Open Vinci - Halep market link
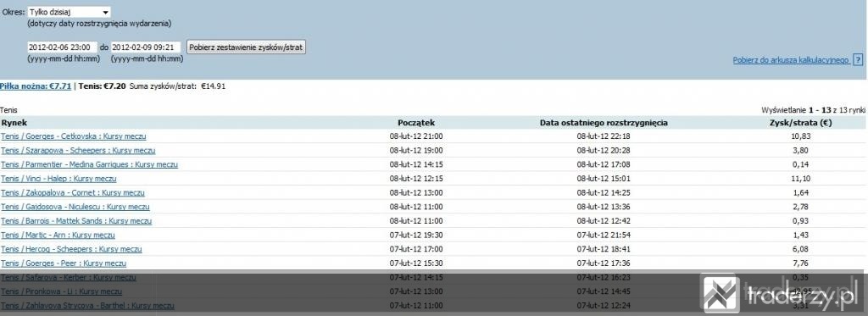868x316 pixels. [58, 179]
